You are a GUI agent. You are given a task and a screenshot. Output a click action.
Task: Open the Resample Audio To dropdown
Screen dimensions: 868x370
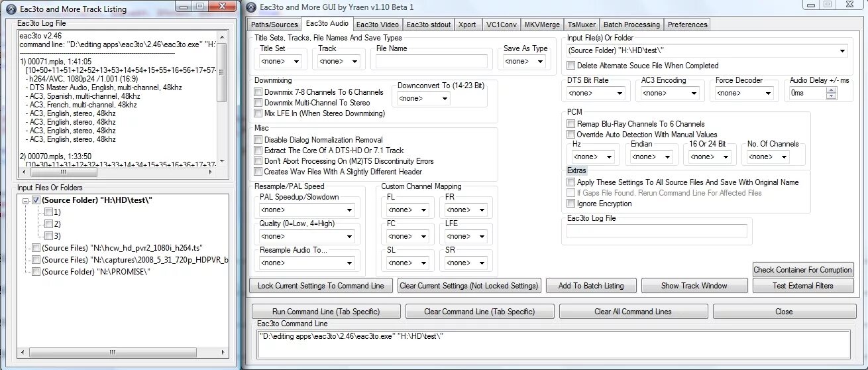pyautogui.click(x=307, y=263)
